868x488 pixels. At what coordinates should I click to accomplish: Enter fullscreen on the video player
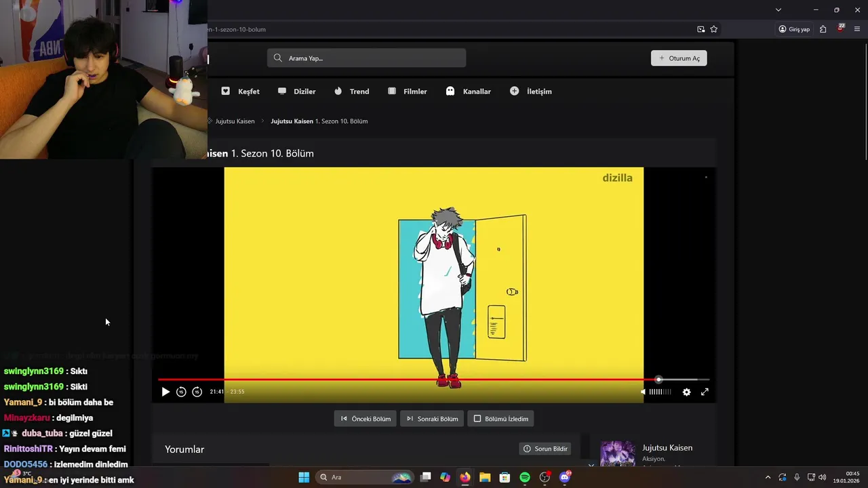tap(705, 392)
